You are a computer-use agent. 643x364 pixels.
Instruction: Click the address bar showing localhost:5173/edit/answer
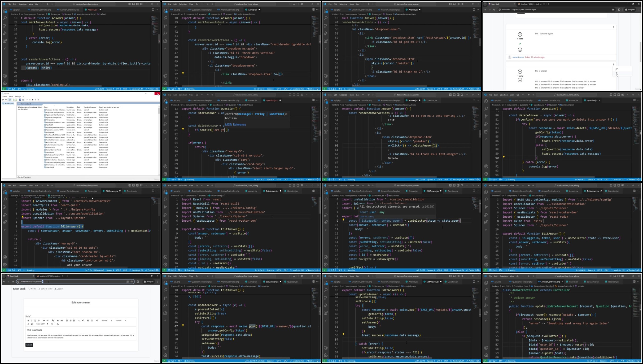coord(72,282)
